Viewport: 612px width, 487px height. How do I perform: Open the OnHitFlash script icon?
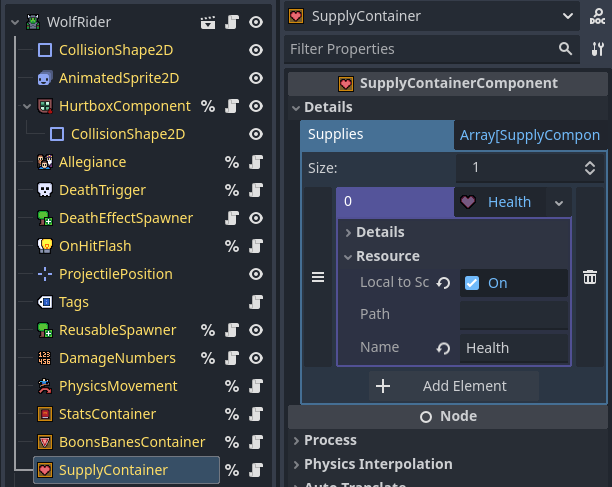pos(256,246)
